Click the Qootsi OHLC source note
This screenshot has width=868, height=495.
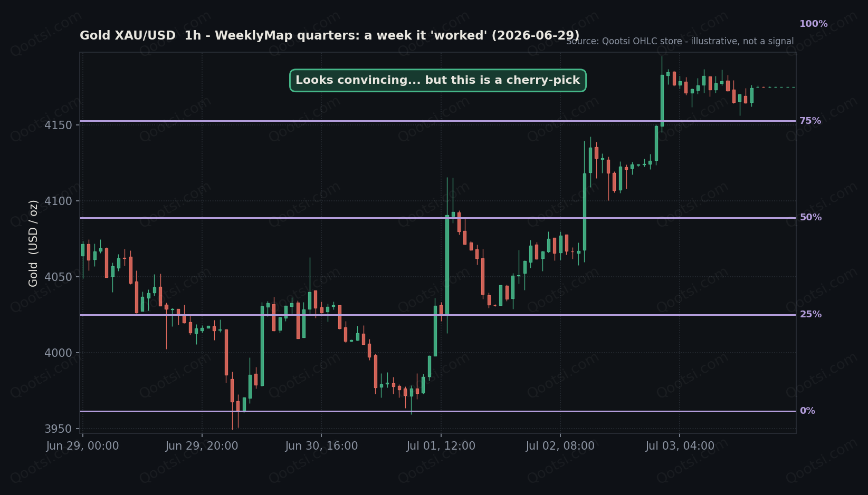pos(680,41)
